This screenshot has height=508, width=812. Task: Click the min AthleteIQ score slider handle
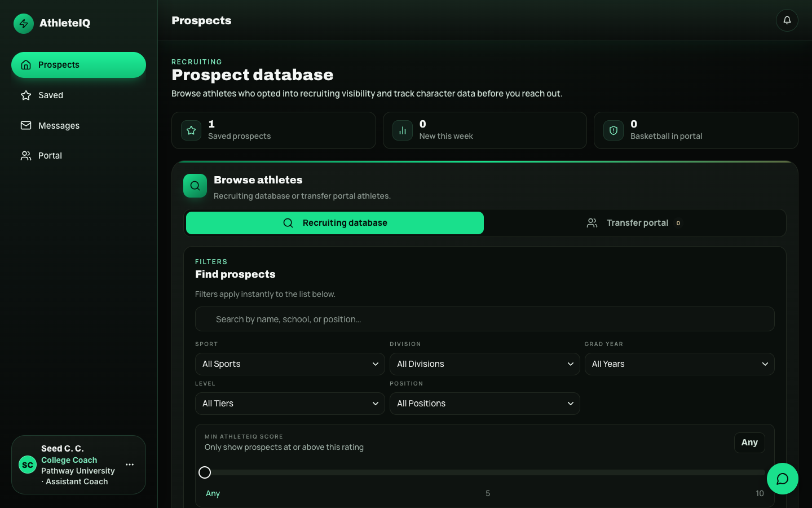[x=205, y=472]
